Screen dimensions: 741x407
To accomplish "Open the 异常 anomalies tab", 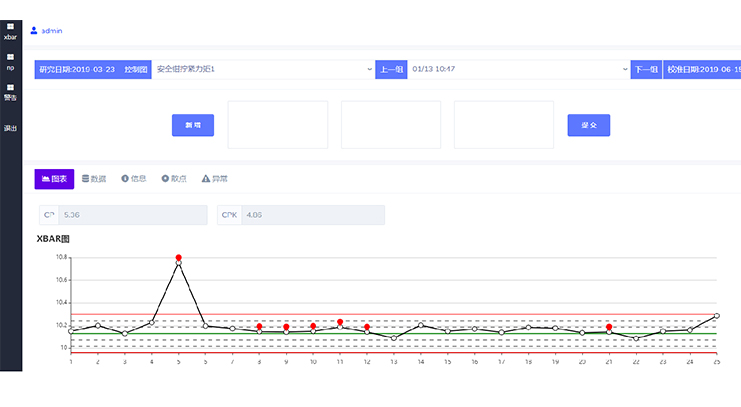I will [x=215, y=179].
